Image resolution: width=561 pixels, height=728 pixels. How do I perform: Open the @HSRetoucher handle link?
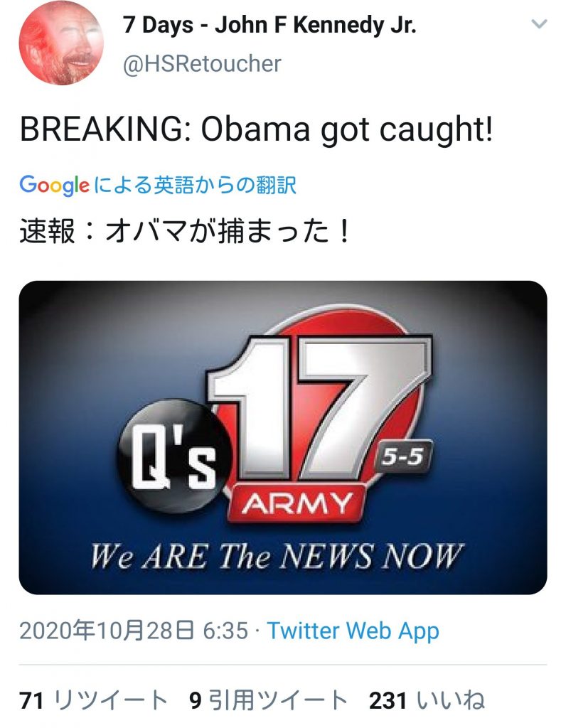[x=203, y=64]
